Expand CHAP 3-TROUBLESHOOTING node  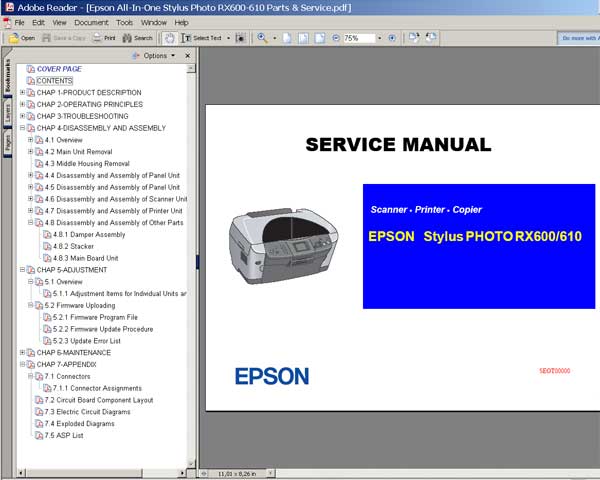click(x=22, y=116)
